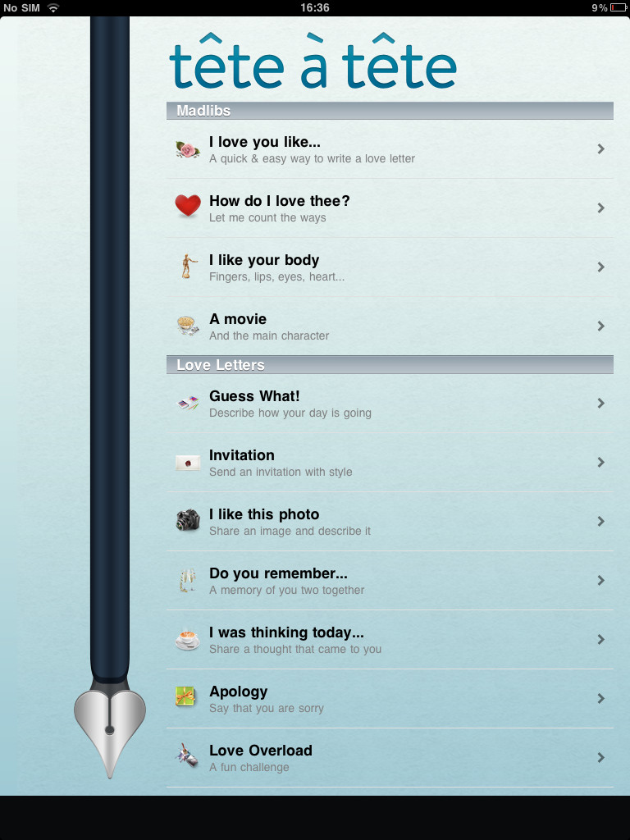Select the wooden mannequin icon
This screenshot has height=840, width=630.
[x=188, y=267]
